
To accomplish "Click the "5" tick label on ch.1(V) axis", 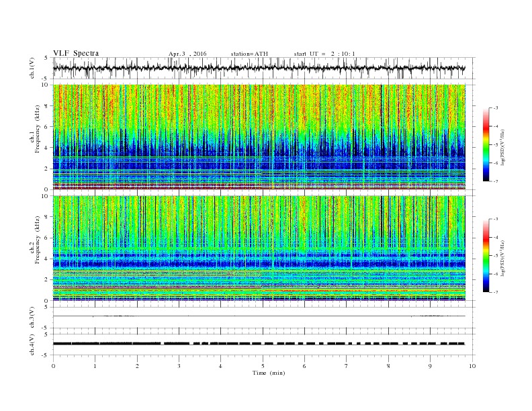I will click(46, 58).
